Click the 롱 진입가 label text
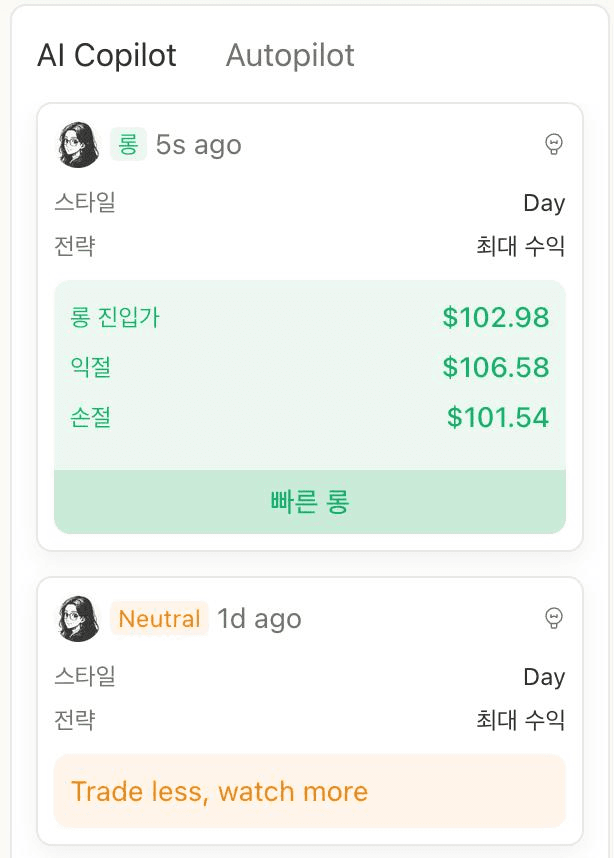The height and width of the screenshot is (858, 614). [x=115, y=318]
